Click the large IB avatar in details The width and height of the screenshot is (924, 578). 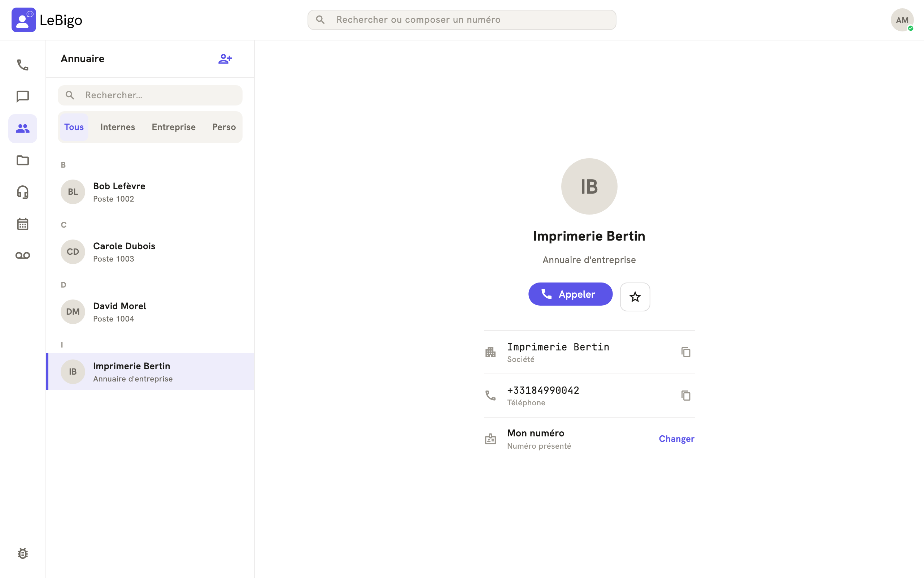[x=589, y=186]
